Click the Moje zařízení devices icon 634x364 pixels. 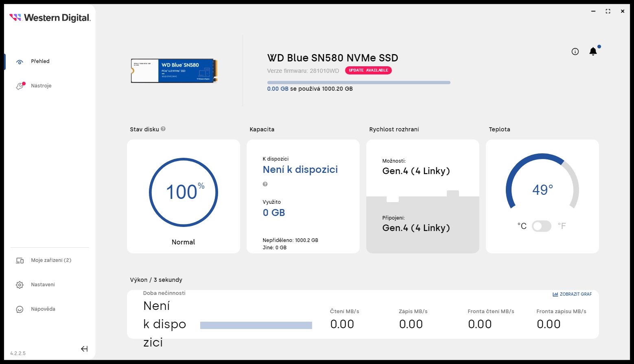click(x=20, y=260)
